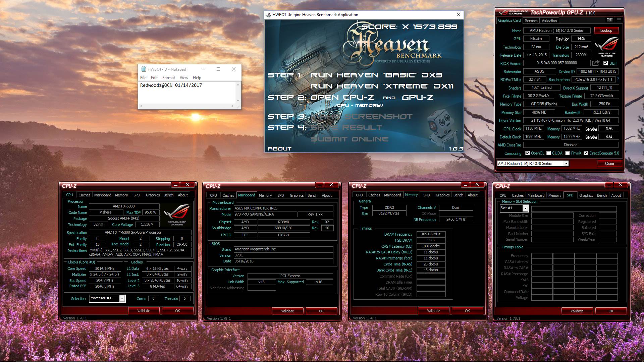
Task: Open Bench tab in the CPU-Z processor window
Action: [168, 195]
